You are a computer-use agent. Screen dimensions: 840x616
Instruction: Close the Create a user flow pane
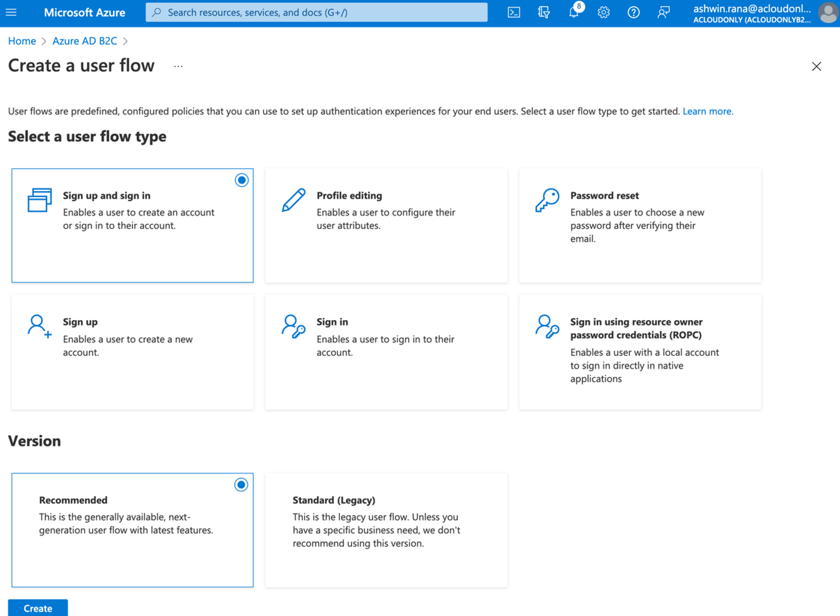(x=816, y=66)
